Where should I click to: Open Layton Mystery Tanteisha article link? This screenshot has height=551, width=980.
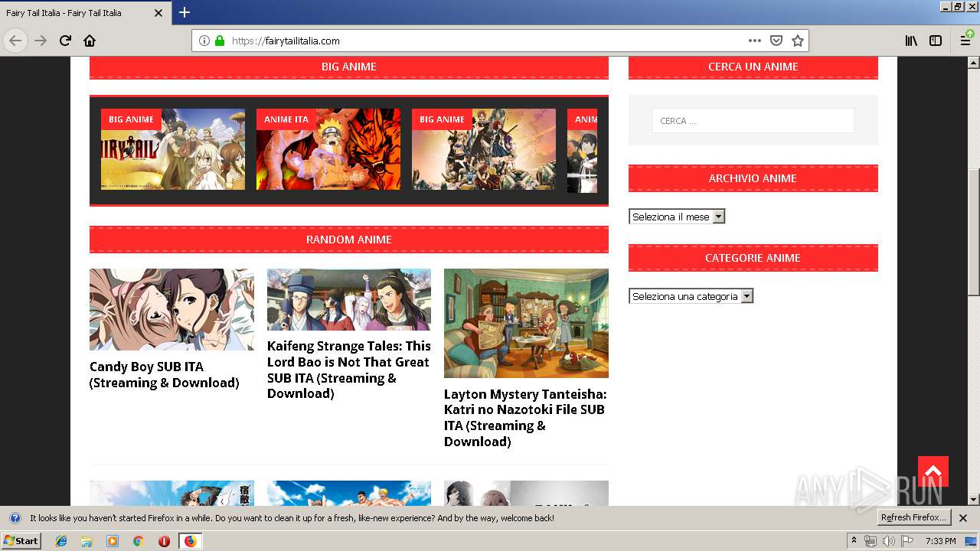[x=526, y=418]
